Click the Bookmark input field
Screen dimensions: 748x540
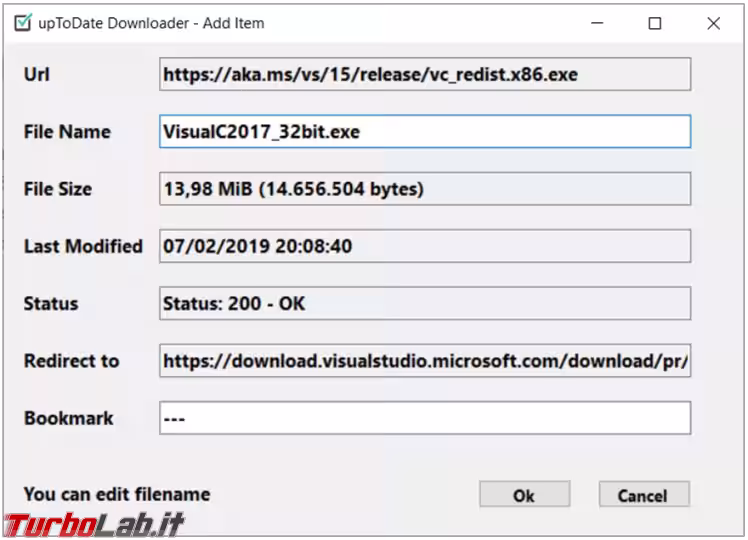pyautogui.click(x=425, y=418)
